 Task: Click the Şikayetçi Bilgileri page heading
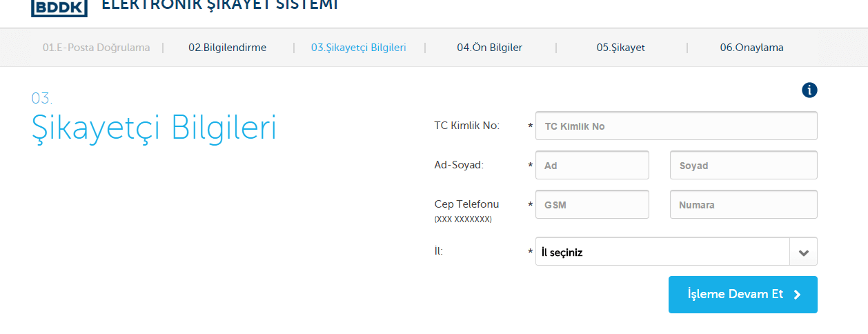pyautogui.click(x=154, y=128)
